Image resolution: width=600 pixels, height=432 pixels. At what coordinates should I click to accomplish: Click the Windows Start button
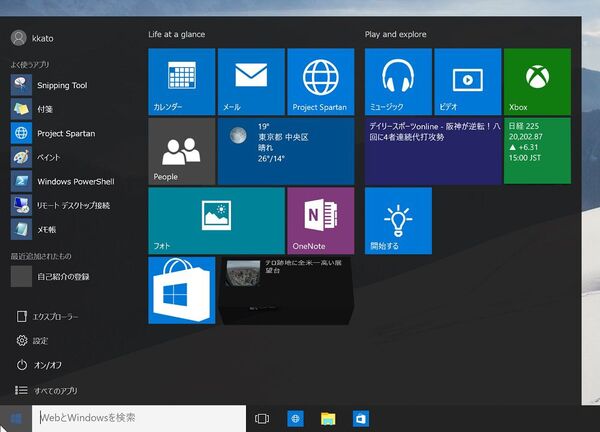pyautogui.click(x=16, y=418)
